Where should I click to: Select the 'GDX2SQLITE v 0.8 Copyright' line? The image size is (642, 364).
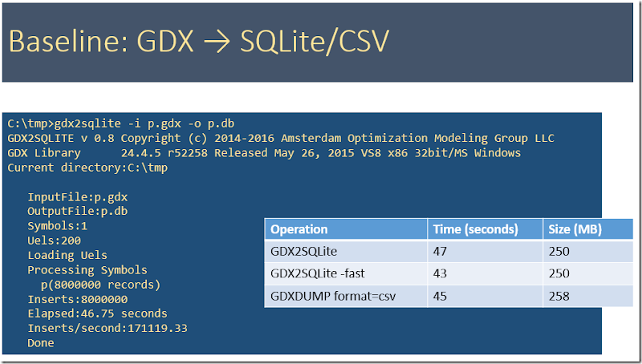tap(280, 138)
